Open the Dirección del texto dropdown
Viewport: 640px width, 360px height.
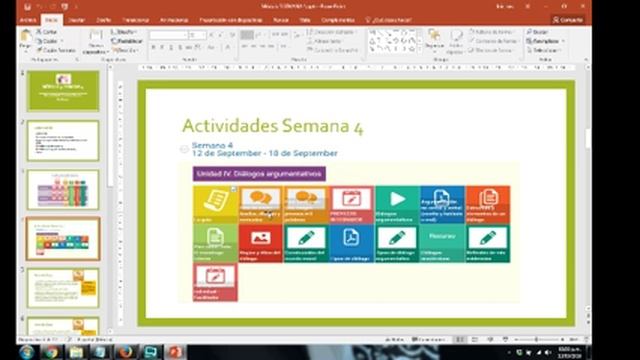click(332, 32)
